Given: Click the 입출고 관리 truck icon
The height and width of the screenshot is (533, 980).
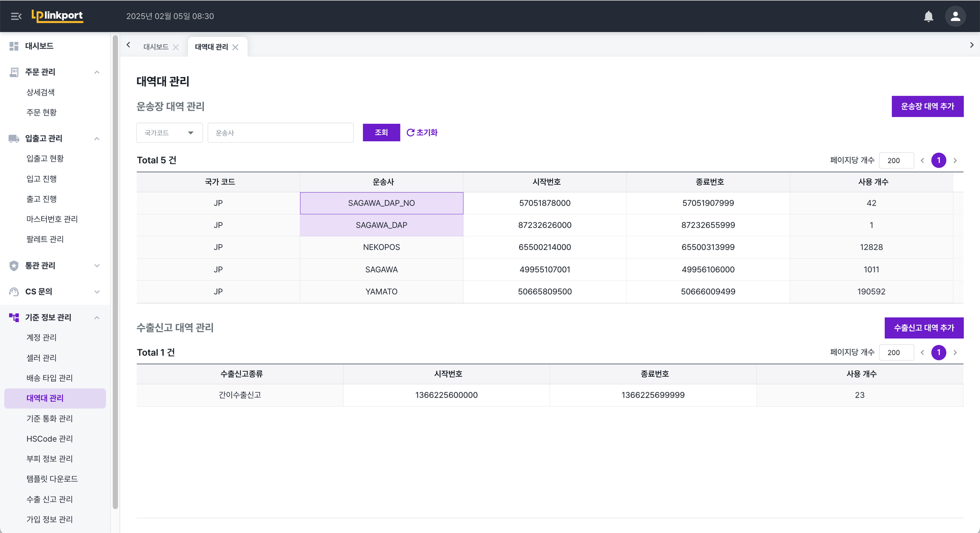Looking at the screenshot, I should click(14, 138).
